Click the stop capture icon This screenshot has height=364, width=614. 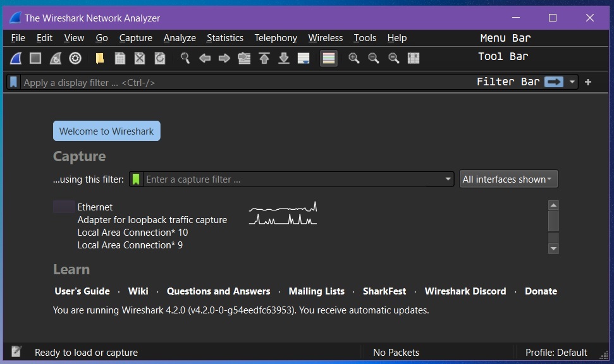click(x=35, y=58)
